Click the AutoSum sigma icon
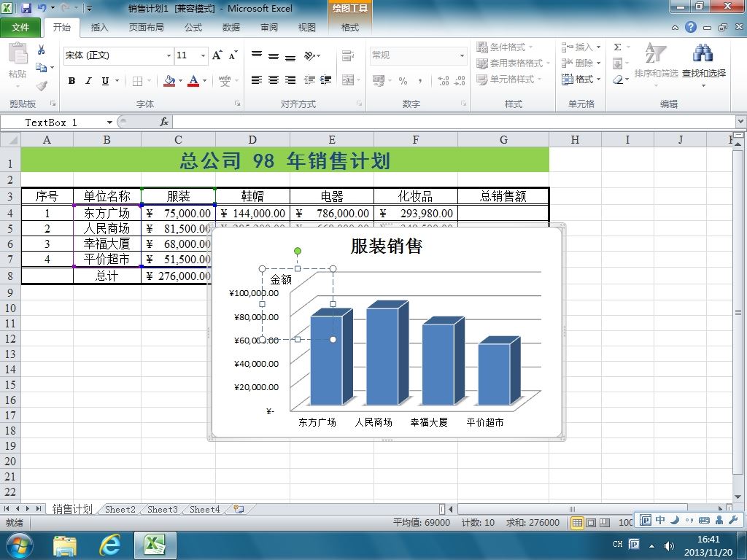747x560 pixels. [x=617, y=47]
